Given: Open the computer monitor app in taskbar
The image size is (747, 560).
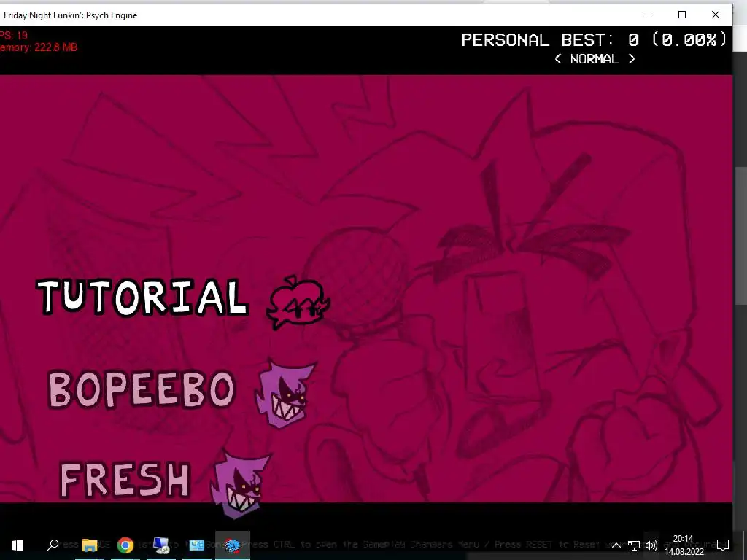Looking at the screenshot, I should pos(161,545).
